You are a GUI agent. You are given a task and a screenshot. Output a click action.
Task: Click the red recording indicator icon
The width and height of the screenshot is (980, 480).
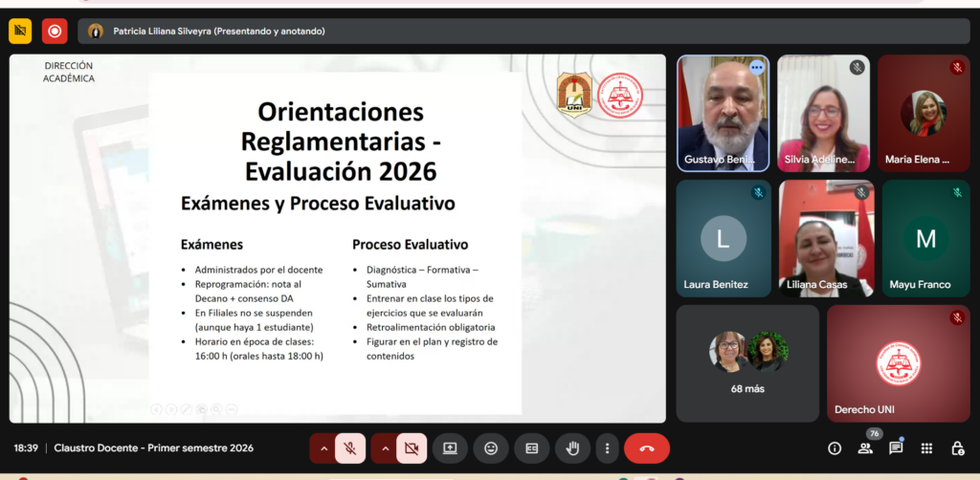pos(55,31)
